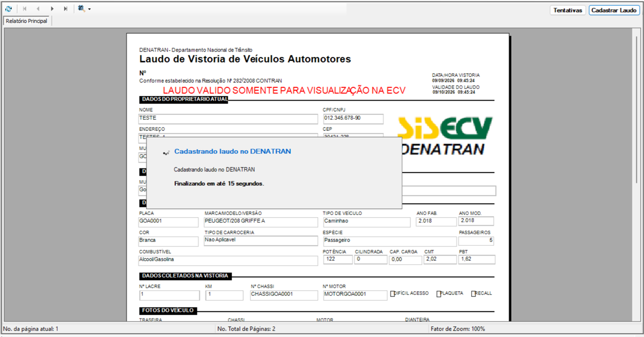Click the 'Finalizando em até 15 segundos.' message
Viewport: 644px width, 337px height.
pyautogui.click(x=219, y=184)
